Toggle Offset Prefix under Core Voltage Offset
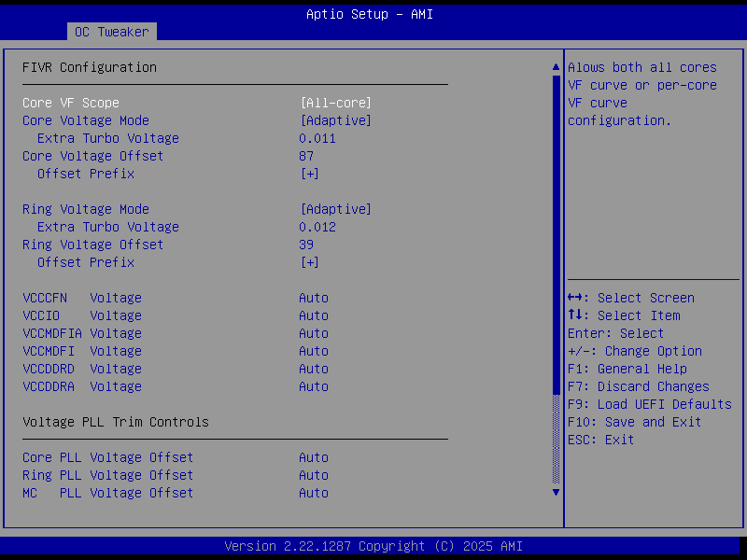This screenshot has height=560, width=747. (309, 174)
